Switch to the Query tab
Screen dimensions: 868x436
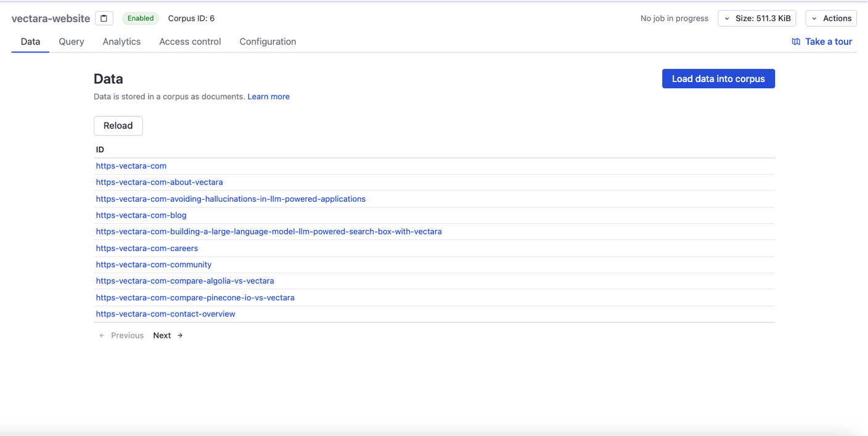72,42
